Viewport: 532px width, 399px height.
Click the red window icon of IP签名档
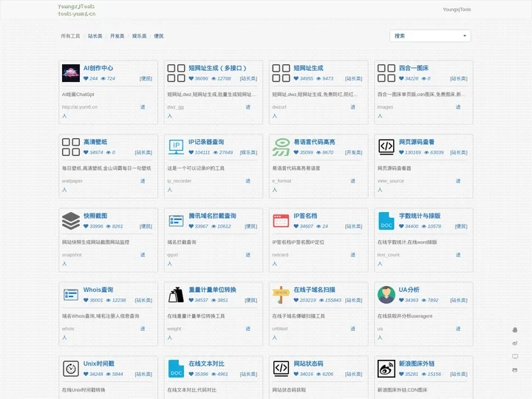coord(281,221)
